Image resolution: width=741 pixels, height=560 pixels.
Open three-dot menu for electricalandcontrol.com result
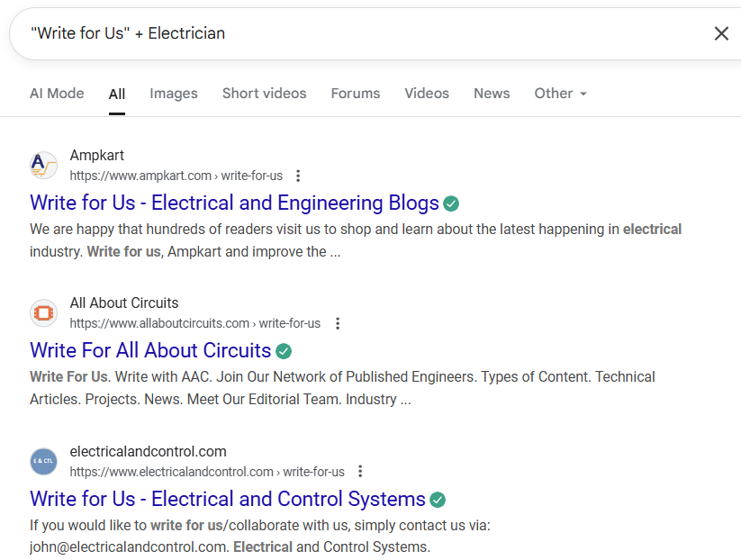(x=361, y=472)
